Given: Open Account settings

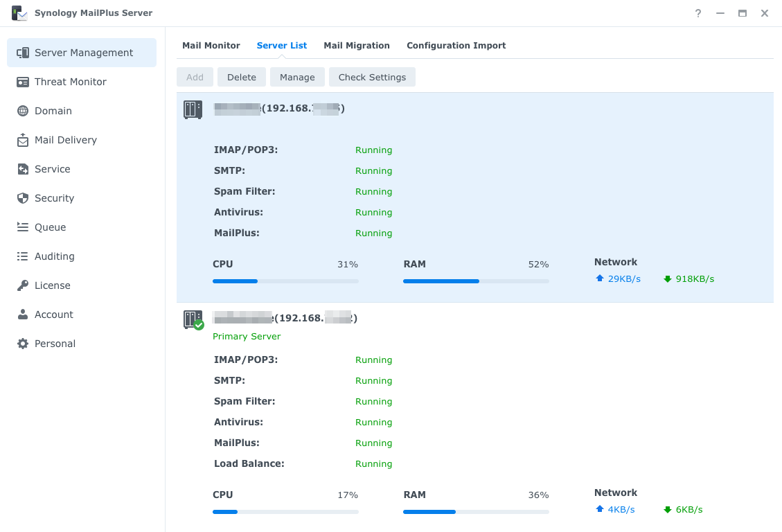Looking at the screenshot, I should tap(53, 314).
